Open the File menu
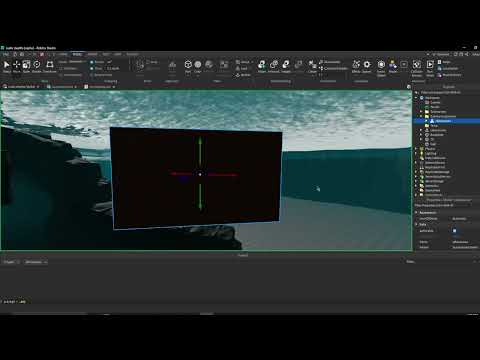The width and height of the screenshot is (480, 360). click(6, 54)
